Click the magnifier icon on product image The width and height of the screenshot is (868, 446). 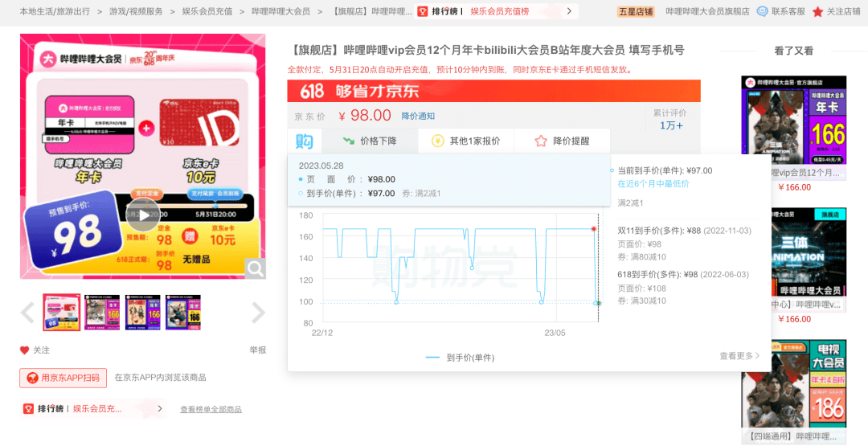point(256,269)
